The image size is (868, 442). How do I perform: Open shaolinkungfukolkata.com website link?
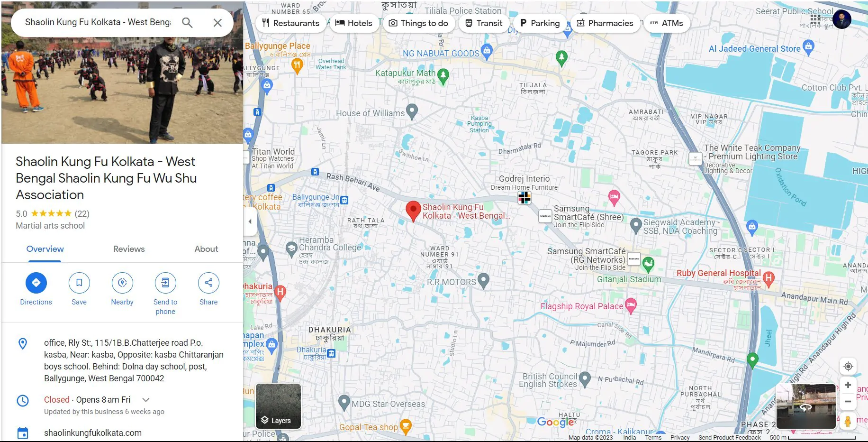pos(93,433)
